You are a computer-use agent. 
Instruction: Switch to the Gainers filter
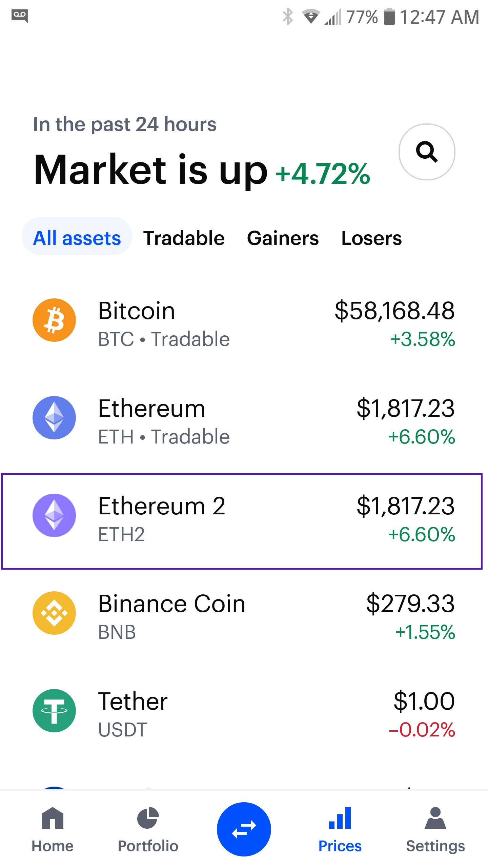tap(283, 238)
